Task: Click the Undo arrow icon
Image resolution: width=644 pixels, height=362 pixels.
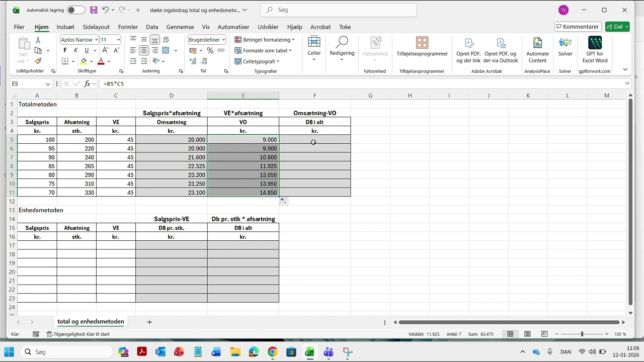Action: tap(105, 10)
